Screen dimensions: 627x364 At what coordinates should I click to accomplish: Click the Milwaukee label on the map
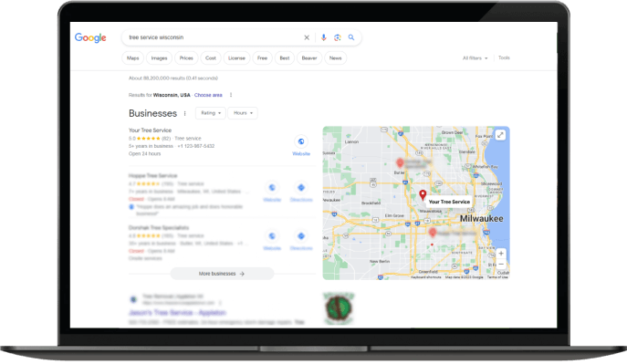(x=482, y=219)
